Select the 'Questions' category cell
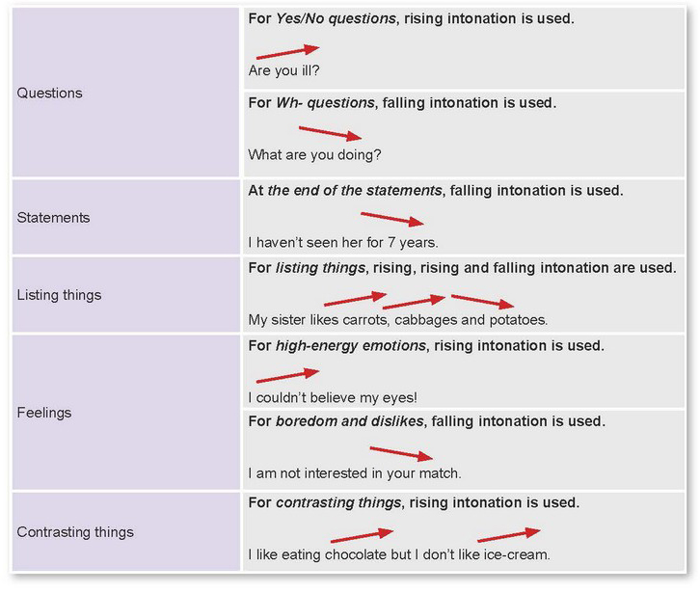700x592 pixels. click(x=125, y=93)
